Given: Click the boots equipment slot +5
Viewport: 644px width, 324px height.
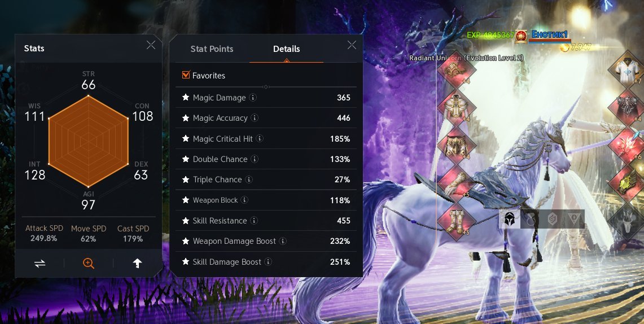Looking at the screenshot, I should point(455,221).
